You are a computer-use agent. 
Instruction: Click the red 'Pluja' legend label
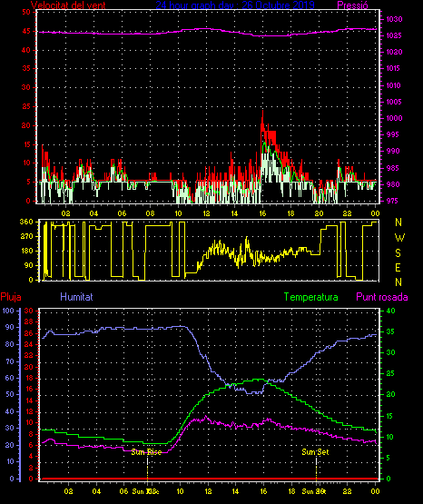pos(11,297)
